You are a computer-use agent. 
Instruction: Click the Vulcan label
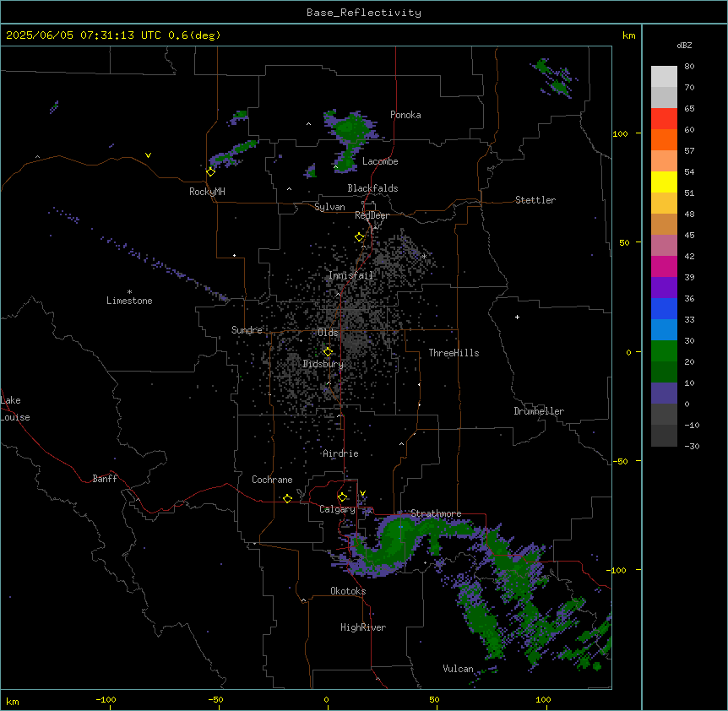(x=458, y=669)
